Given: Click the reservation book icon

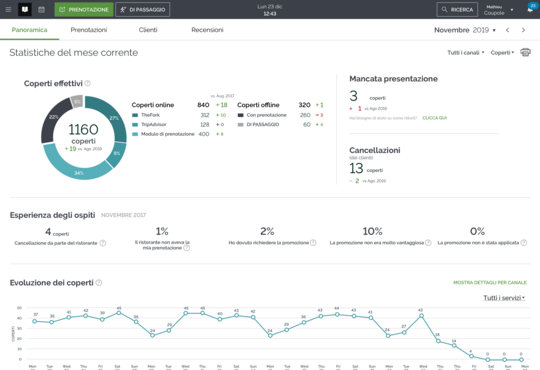Looking at the screenshot, I should pyautogui.click(x=25, y=10).
